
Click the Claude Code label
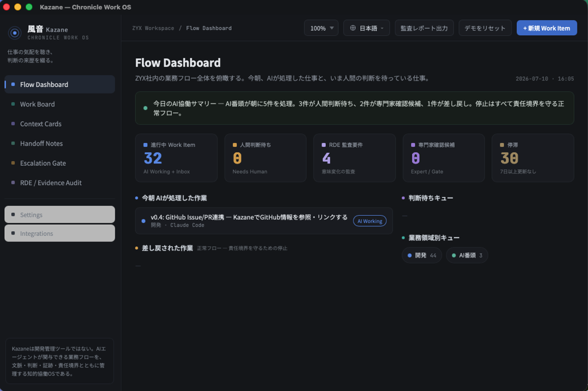tap(187, 225)
